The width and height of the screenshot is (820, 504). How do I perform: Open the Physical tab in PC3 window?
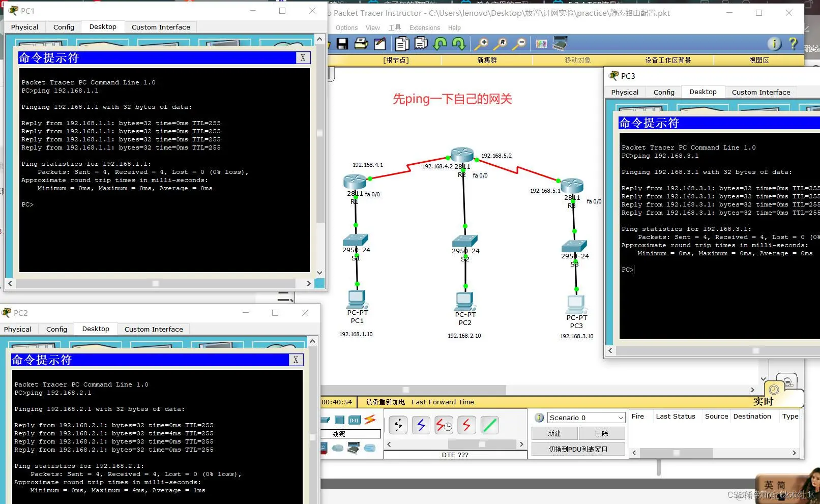(625, 92)
